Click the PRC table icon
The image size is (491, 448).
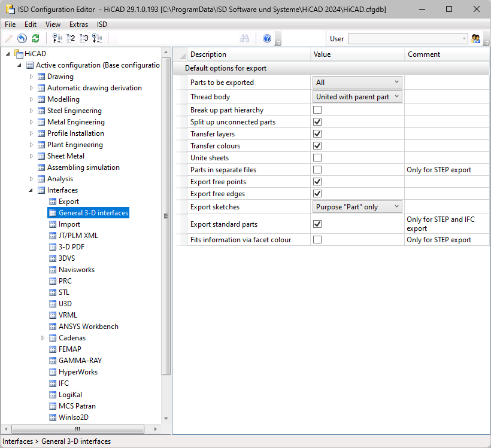point(53,281)
